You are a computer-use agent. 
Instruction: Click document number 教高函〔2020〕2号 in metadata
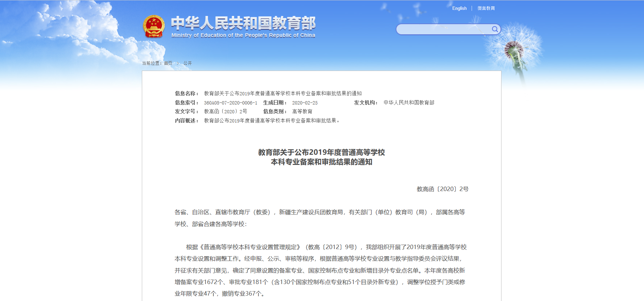(226, 111)
